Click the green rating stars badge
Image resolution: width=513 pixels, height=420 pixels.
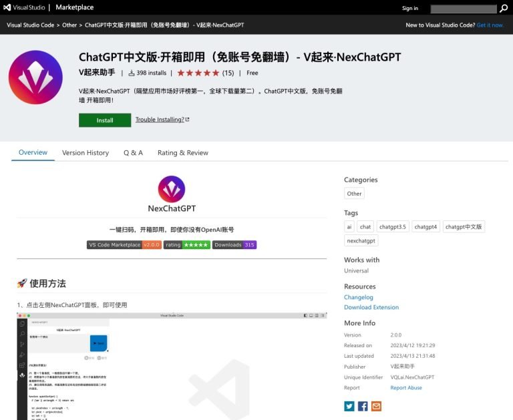pos(187,244)
